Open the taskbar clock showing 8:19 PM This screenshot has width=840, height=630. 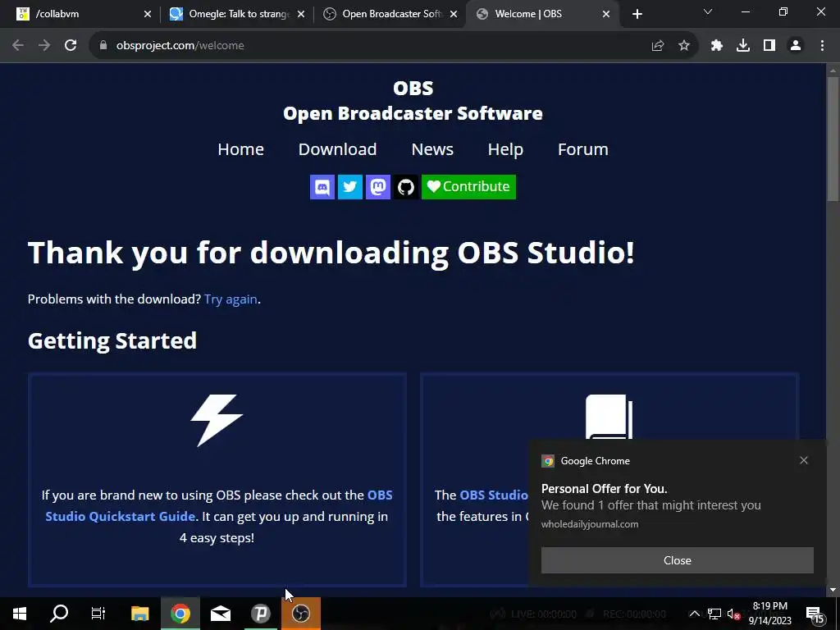[769, 614]
